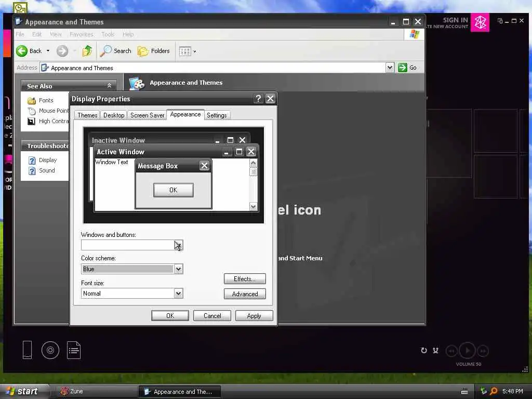
Task: Open the Color scheme dropdown
Action: (x=179, y=269)
